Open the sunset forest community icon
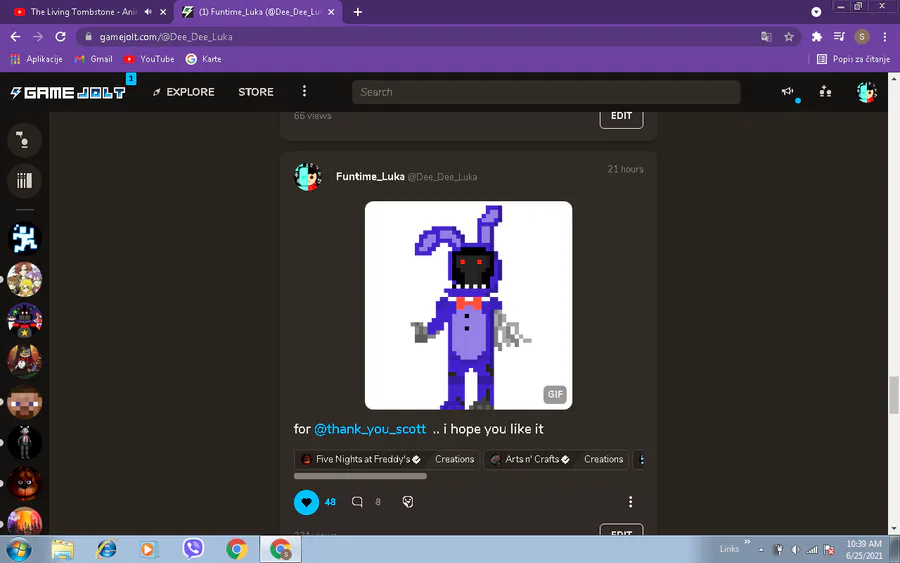The height and width of the screenshot is (563, 900). click(x=24, y=521)
